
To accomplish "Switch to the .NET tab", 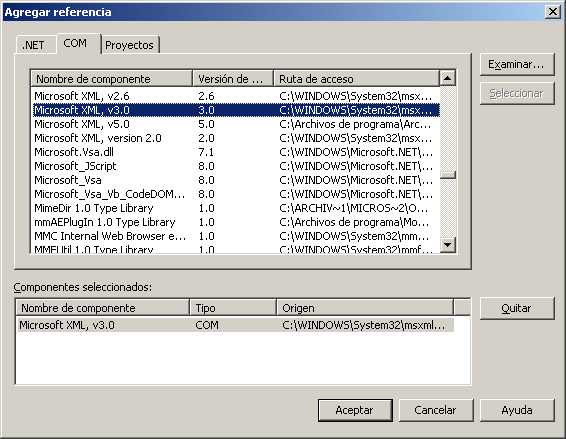I will pyautogui.click(x=36, y=45).
